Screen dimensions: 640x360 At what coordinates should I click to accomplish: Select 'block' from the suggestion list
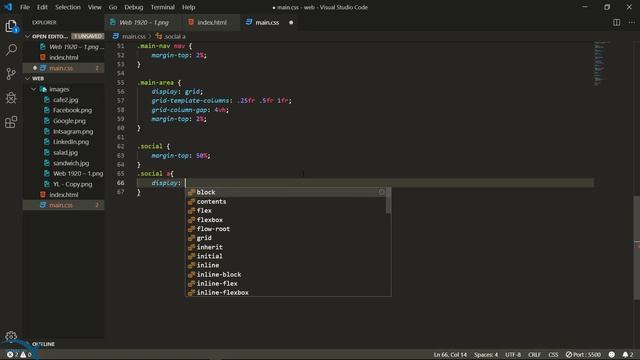point(286,192)
